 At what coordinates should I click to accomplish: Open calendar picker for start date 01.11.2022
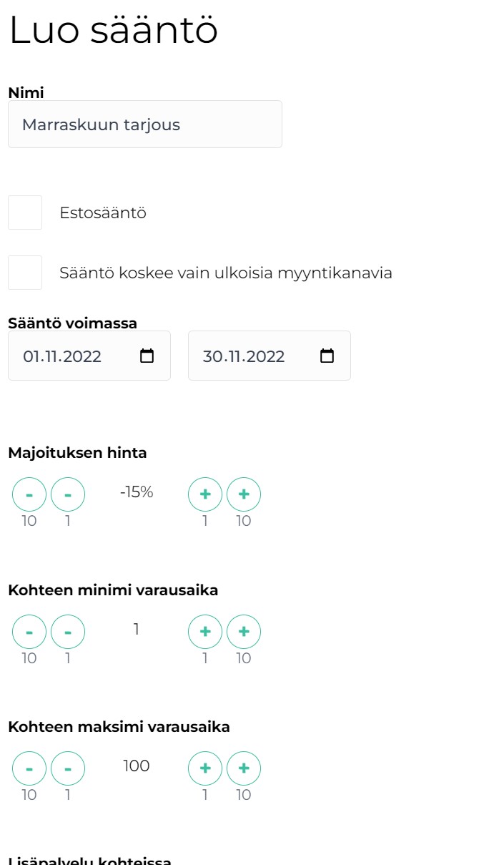(x=147, y=356)
